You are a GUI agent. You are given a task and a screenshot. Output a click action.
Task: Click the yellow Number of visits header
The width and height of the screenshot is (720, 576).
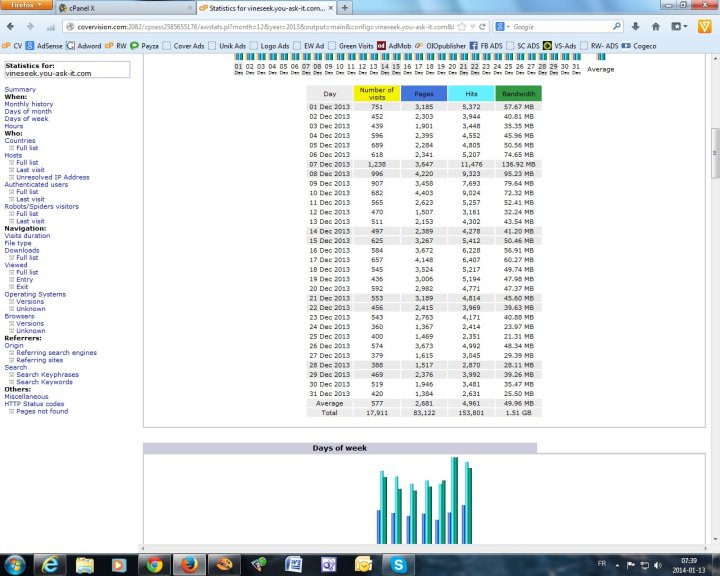coord(377,93)
